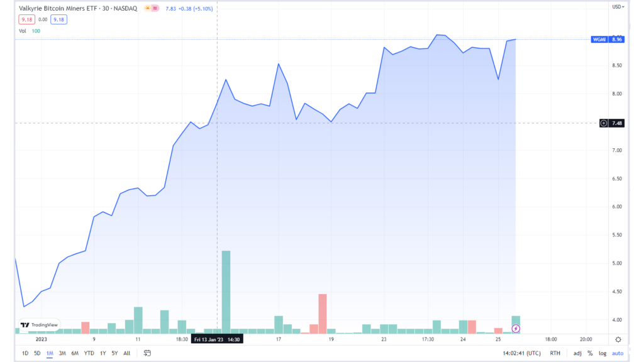Open the RTH session menu

(555, 353)
